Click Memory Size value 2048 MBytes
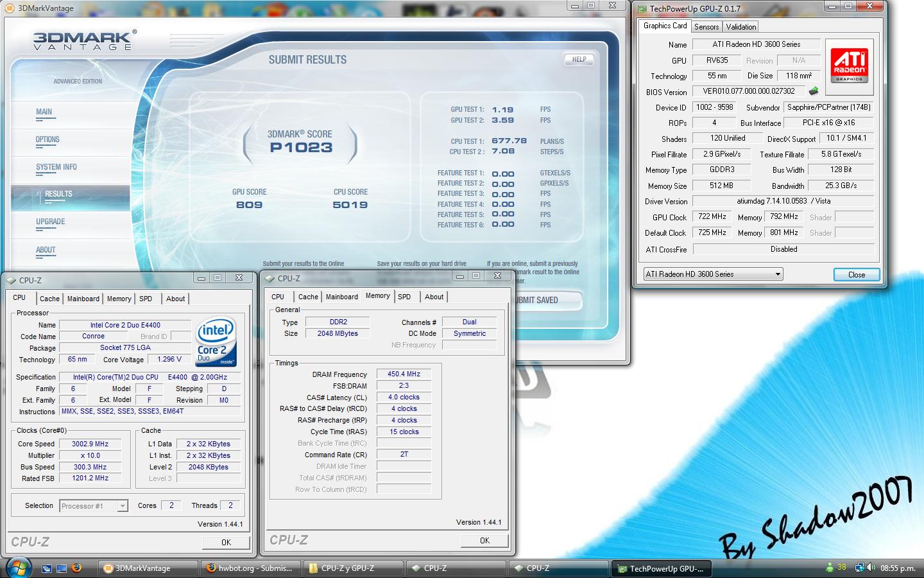This screenshot has height=578, width=924. pos(338,333)
